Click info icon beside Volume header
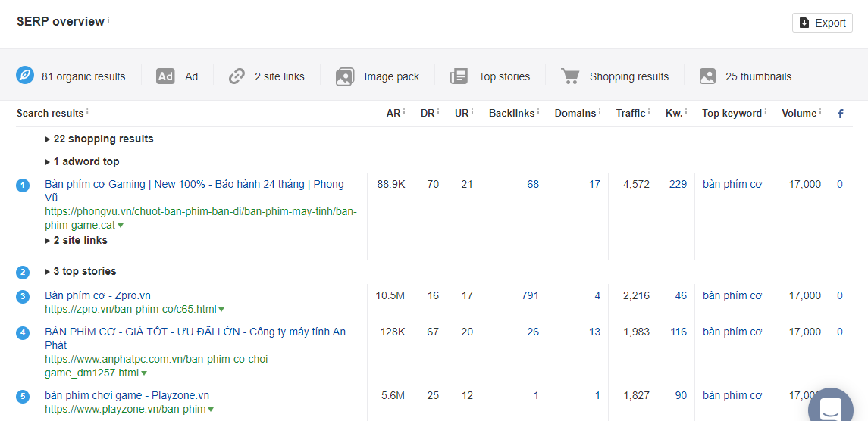Screen dimensions: 868x421 pyautogui.click(x=820, y=112)
